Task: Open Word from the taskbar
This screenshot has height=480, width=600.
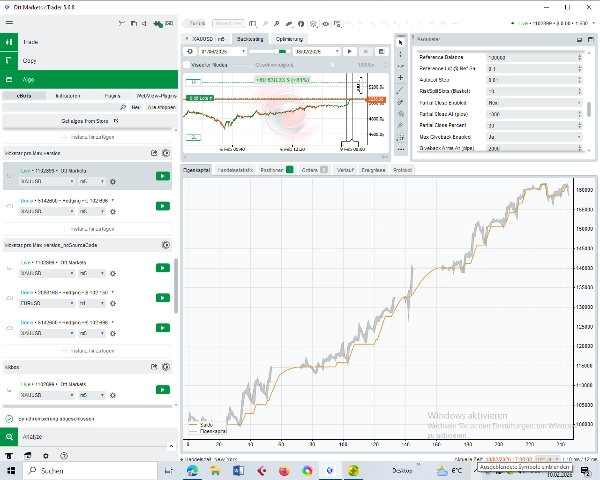Action: tap(238, 471)
